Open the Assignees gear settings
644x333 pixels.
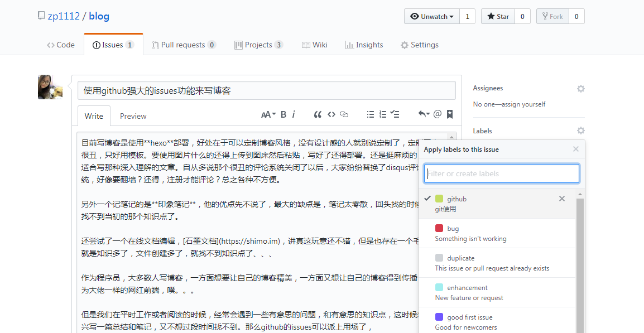point(581,88)
